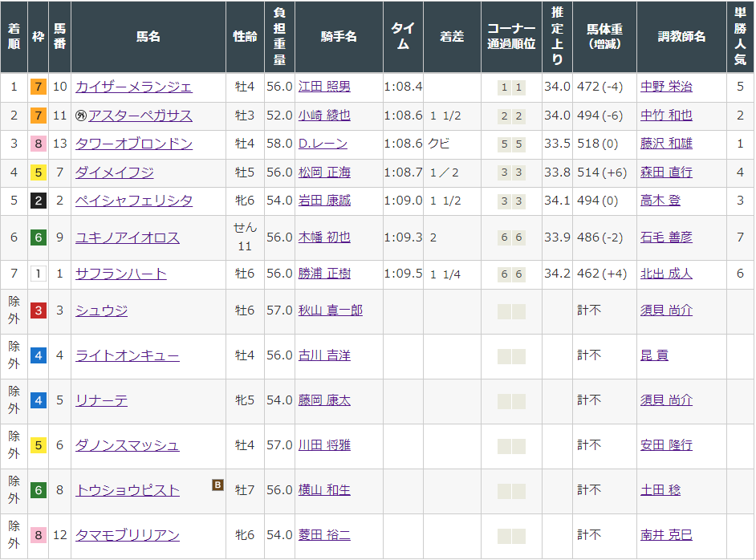Open jockey 木幡 初也 profile
The image size is (756, 560).
coord(324,237)
